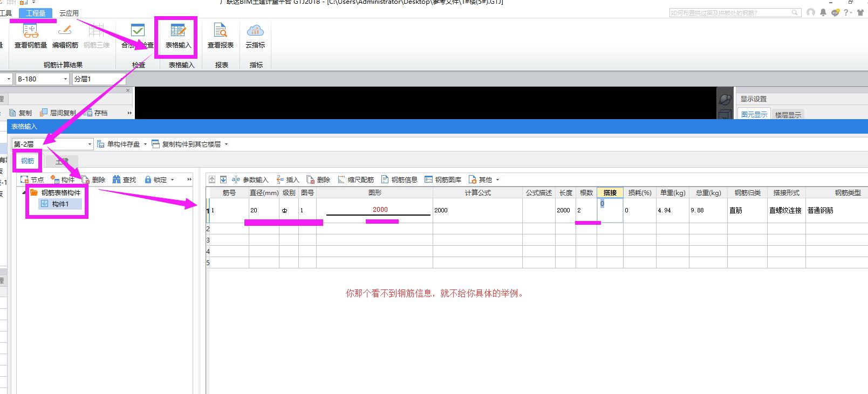
Task: Open the help question mark menu
Action: click(x=848, y=12)
